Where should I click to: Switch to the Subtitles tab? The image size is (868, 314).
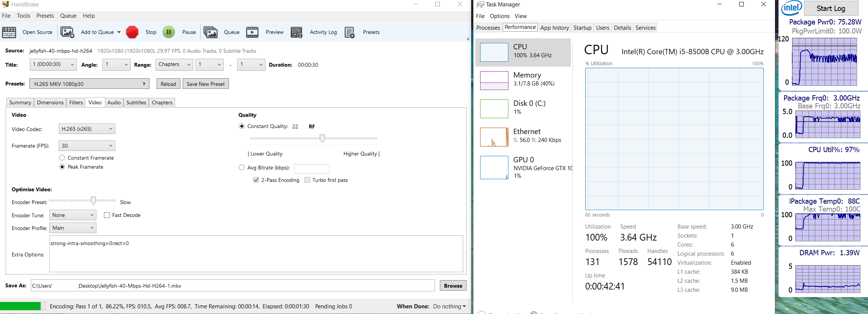pos(136,102)
